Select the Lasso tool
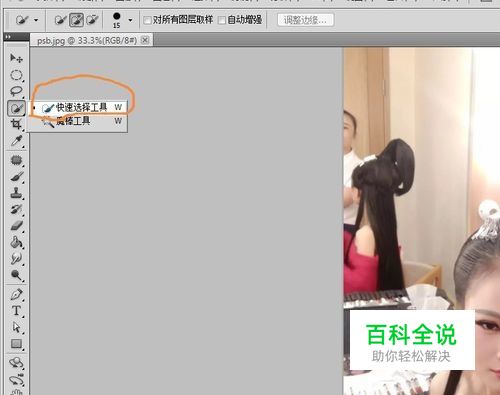This screenshot has height=395, width=500. coord(16,91)
